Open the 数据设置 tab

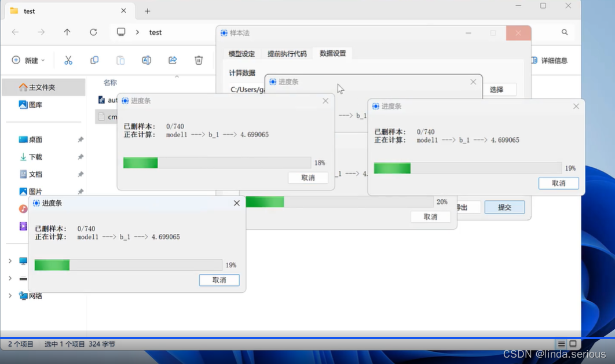tap(332, 53)
